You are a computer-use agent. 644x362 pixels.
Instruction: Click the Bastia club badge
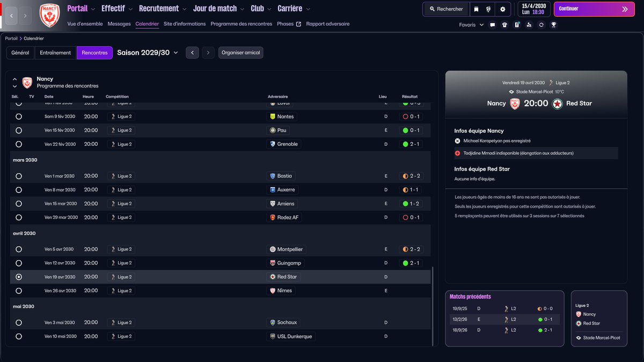click(x=273, y=176)
